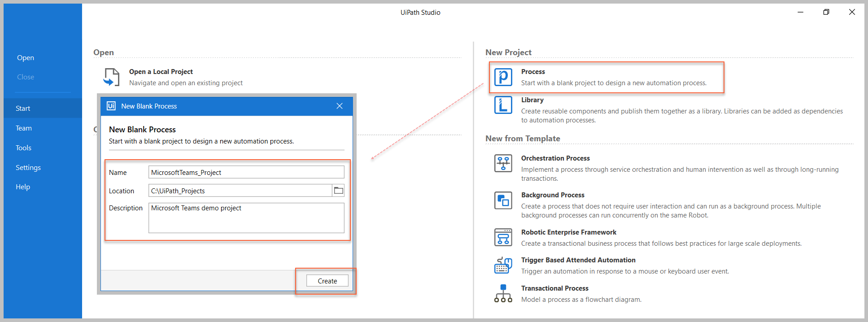The height and width of the screenshot is (322, 868).
Task: Focus the Description text box
Action: point(246,218)
